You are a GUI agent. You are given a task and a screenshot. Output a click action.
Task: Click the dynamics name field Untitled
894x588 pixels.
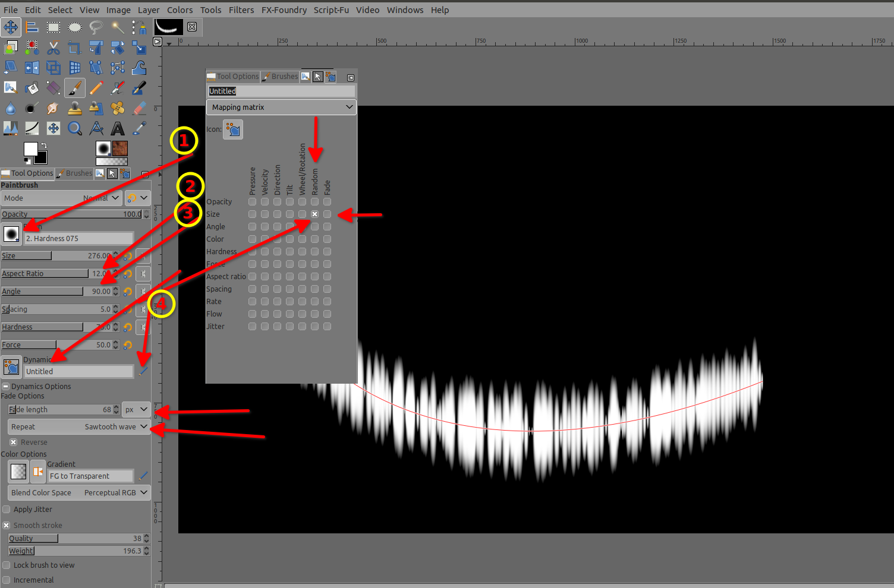click(79, 371)
